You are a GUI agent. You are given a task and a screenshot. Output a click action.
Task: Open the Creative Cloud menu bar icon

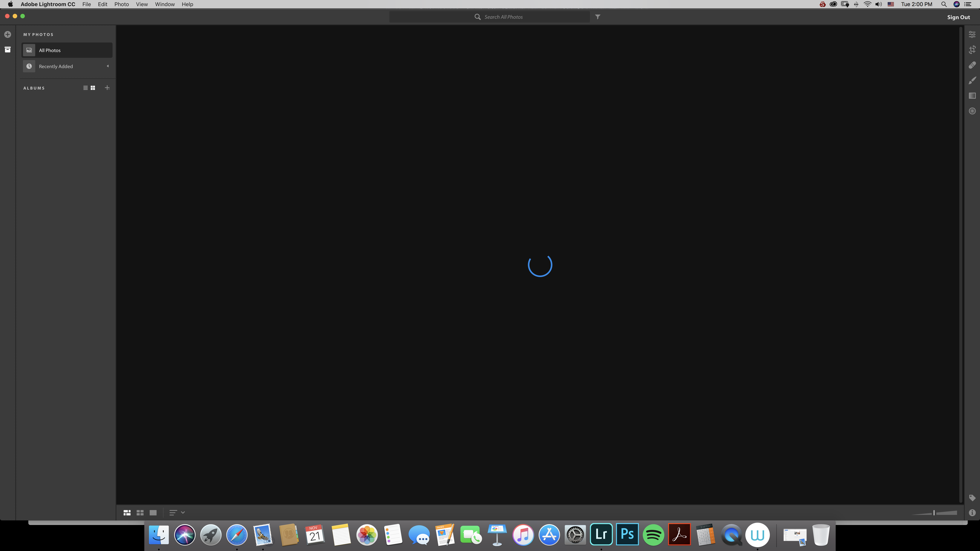point(833,4)
